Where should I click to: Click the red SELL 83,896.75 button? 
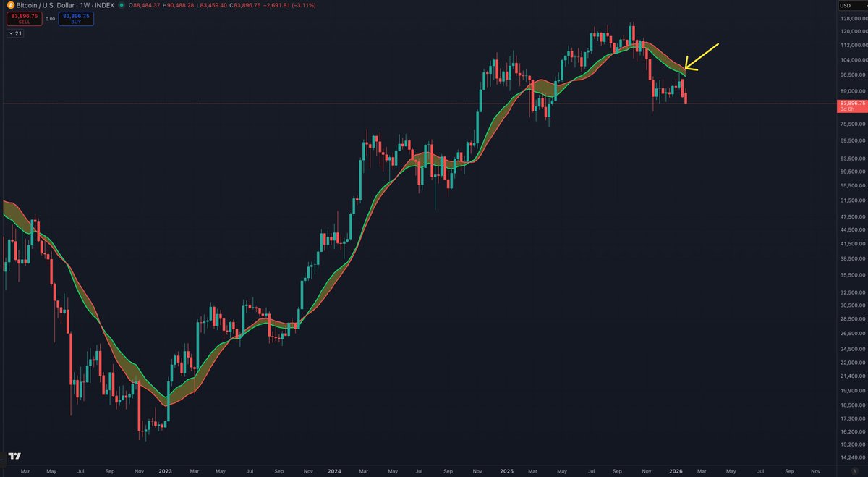click(x=24, y=18)
